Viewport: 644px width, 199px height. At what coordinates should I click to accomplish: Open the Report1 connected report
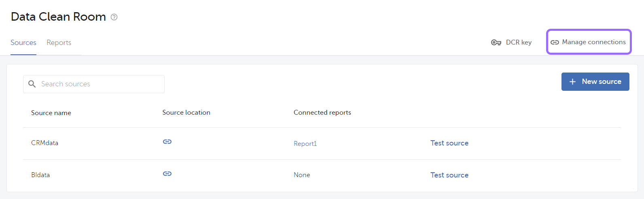coord(305,143)
